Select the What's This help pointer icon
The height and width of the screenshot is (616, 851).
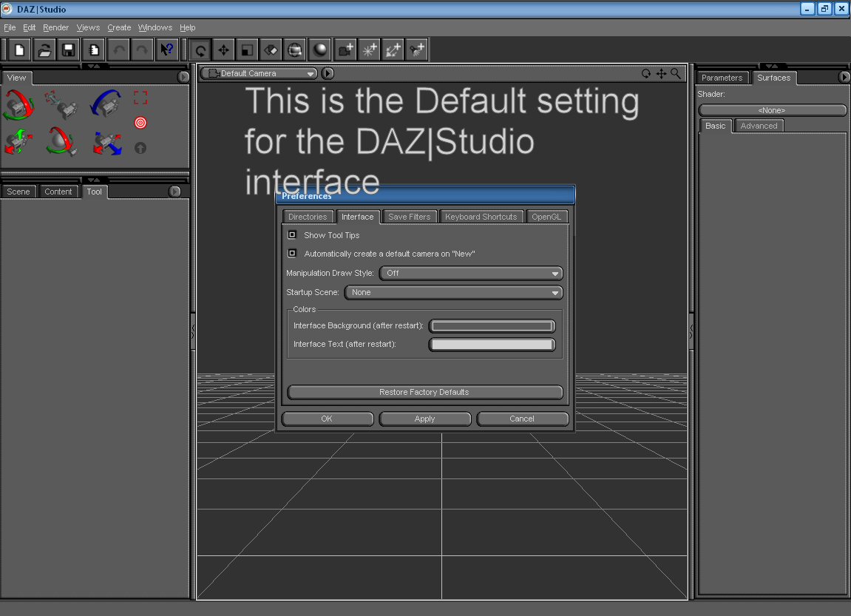[167, 50]
